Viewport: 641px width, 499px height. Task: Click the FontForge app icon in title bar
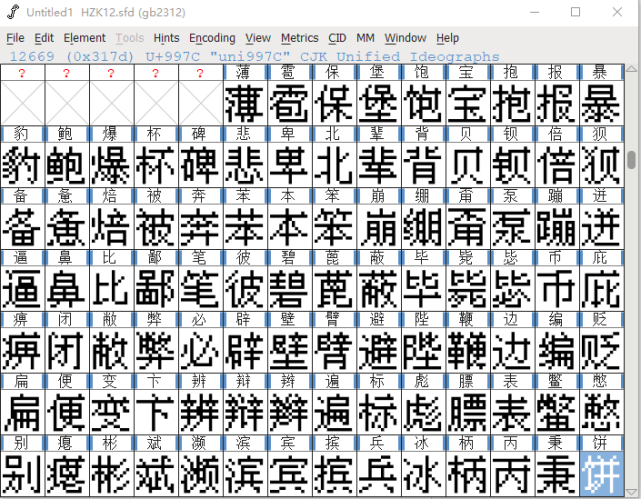(x=13, y=12)
